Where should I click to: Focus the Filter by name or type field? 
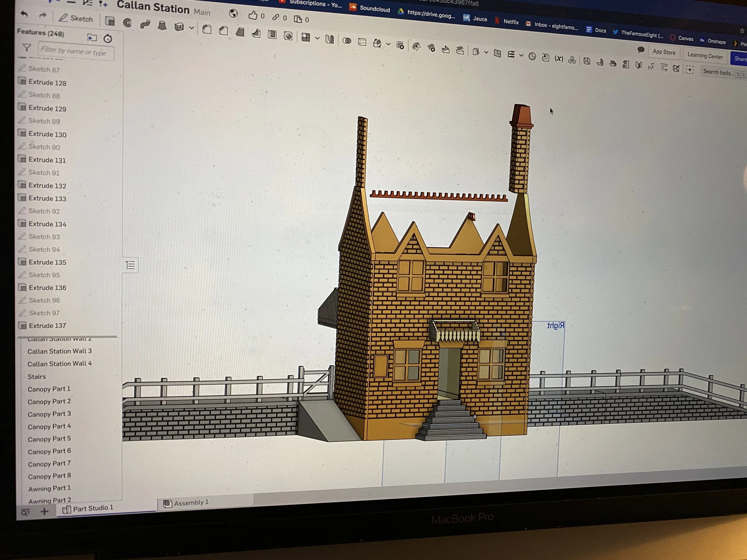pos(76,52)
